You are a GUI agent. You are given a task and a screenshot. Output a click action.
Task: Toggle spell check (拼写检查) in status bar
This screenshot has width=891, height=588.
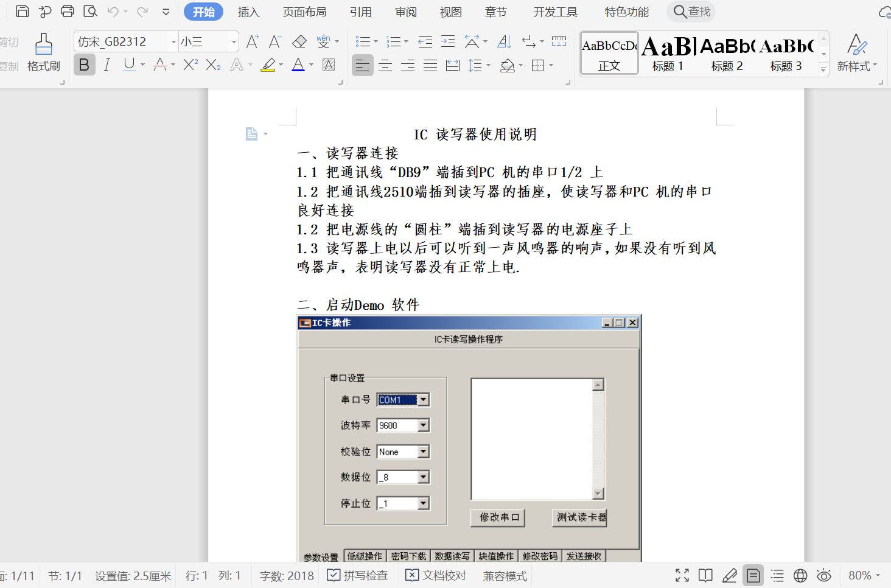(x=357, y=575)
